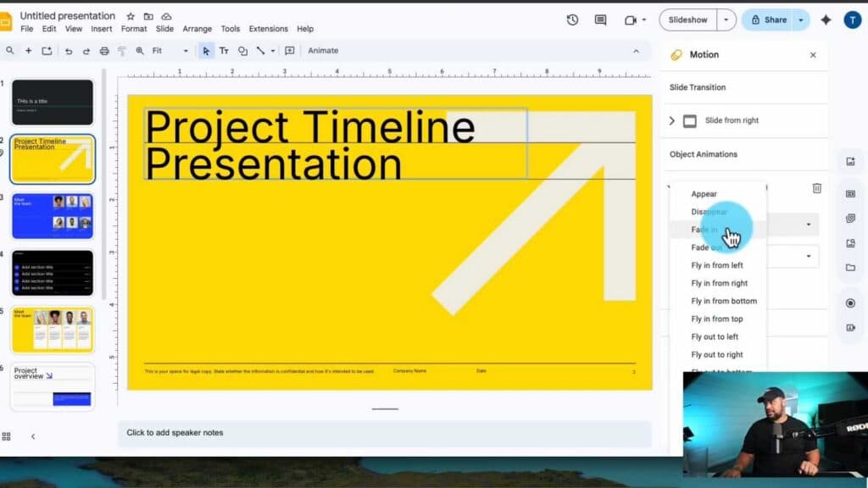Open grid view icon at bottom left
This screenshot has height=488, width=868.
6,436
